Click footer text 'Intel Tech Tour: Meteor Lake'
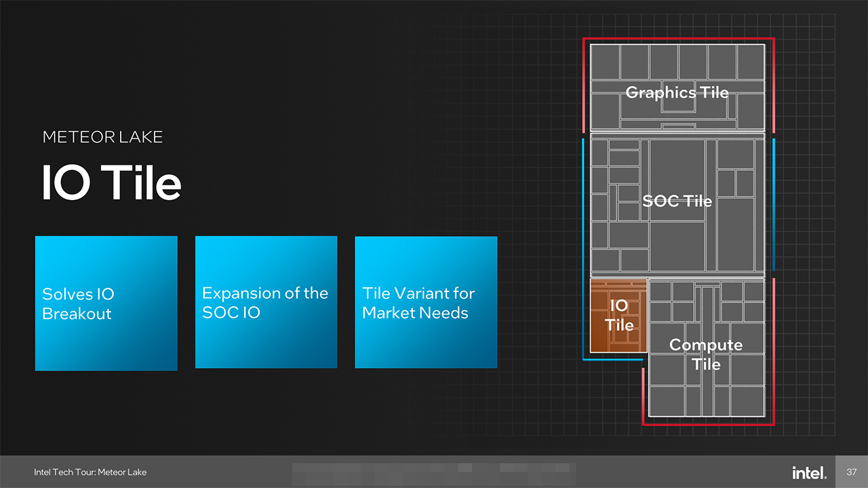Image resolution: width=868 pixels, height=488 pixels. 90,472
